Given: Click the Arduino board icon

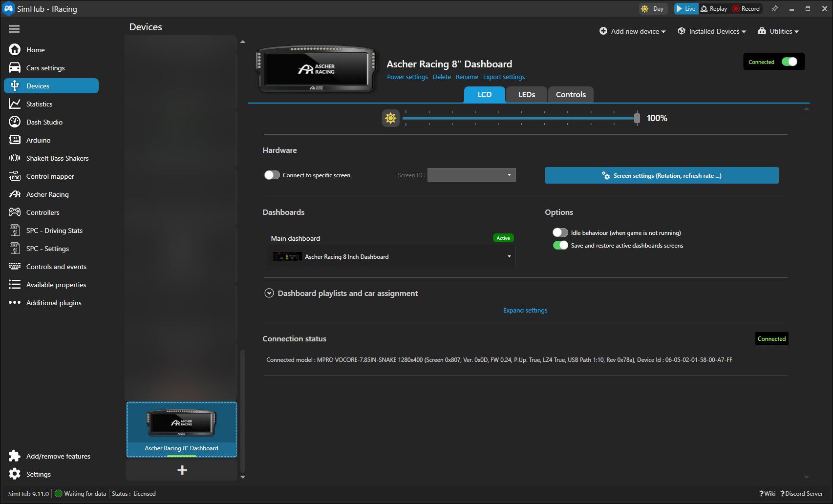Looking at the screenshot, I should point(15,140).
